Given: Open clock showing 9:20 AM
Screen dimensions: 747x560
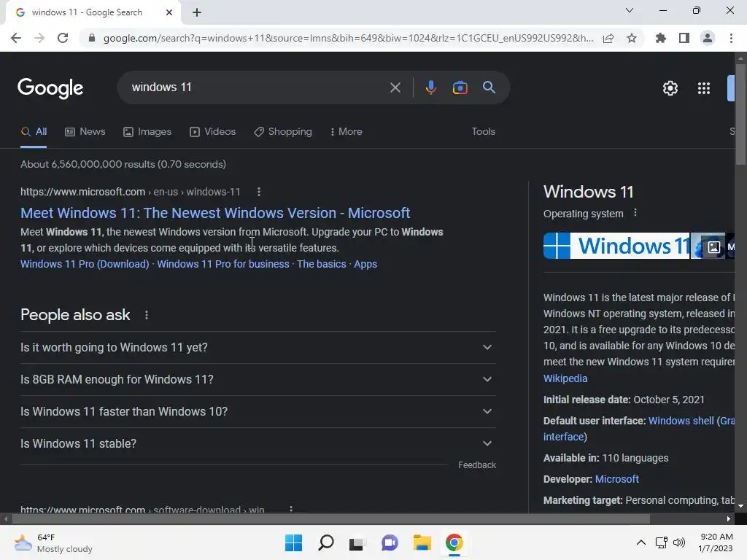Looking at the screenshot, I should click(716, 542).
